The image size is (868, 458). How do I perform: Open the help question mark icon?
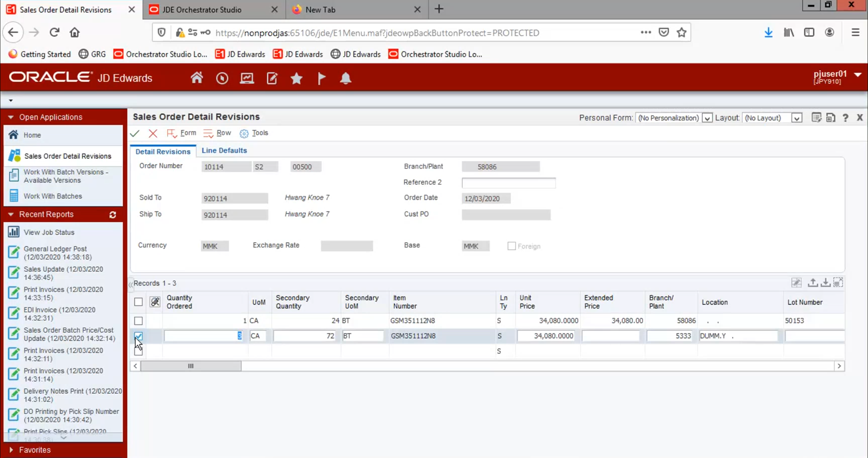pos(845,118)
